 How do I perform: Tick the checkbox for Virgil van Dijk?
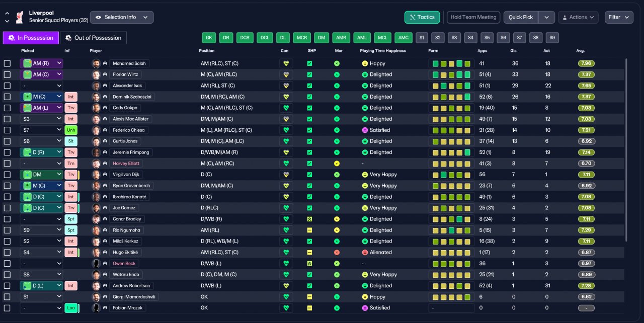7,175
